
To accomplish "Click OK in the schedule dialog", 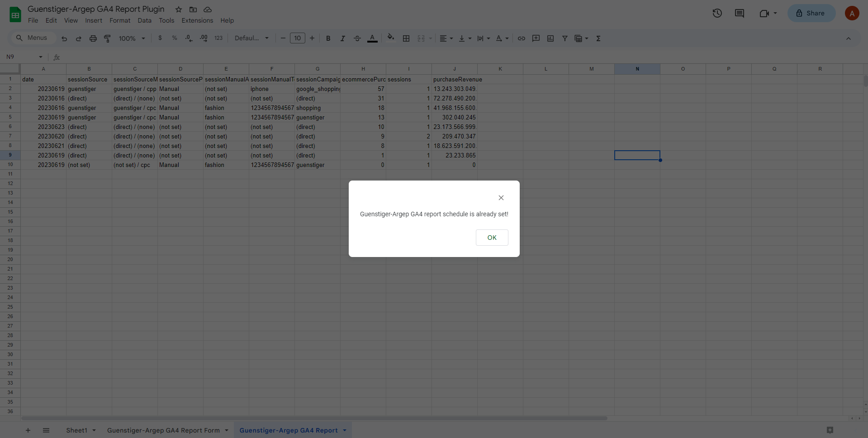I will click(x=492, y=238).
